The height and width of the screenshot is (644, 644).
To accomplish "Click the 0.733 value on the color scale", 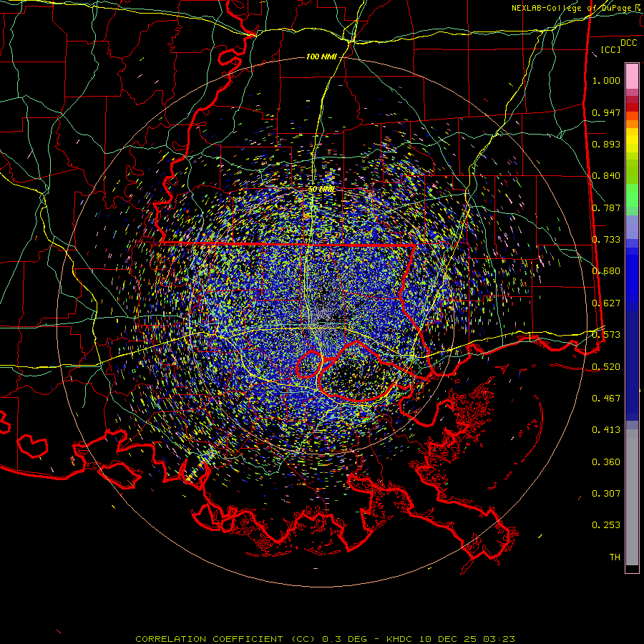I will click(606, 240).
